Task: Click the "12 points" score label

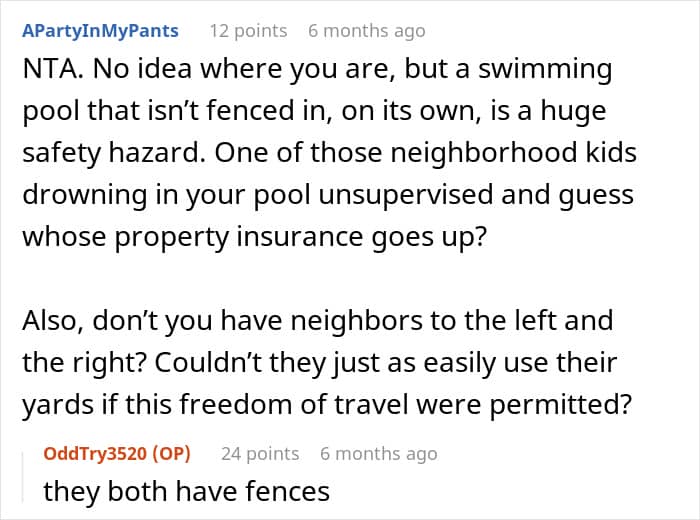Action: pyautogui.click(x=248, y=31)
